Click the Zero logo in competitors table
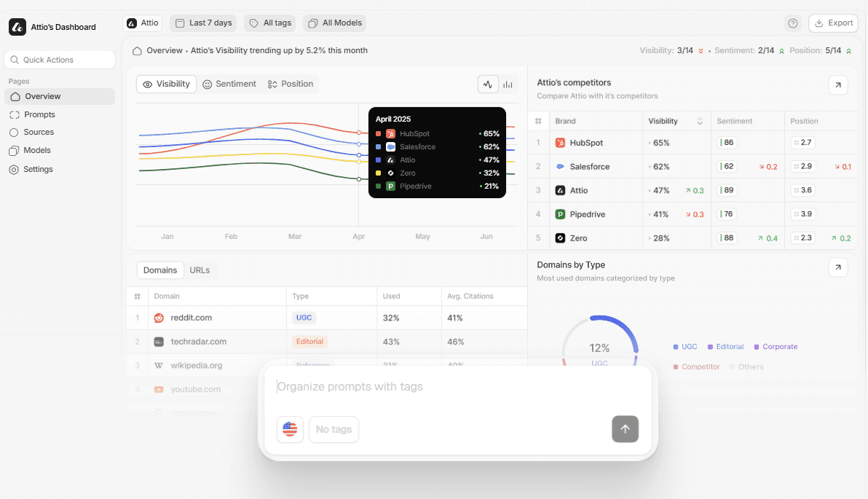 (560, 238)
